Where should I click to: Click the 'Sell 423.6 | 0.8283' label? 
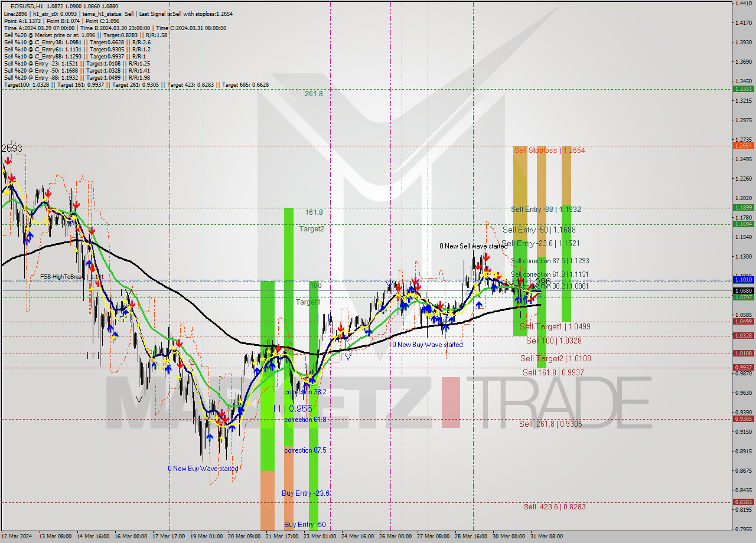pos(555,506)
